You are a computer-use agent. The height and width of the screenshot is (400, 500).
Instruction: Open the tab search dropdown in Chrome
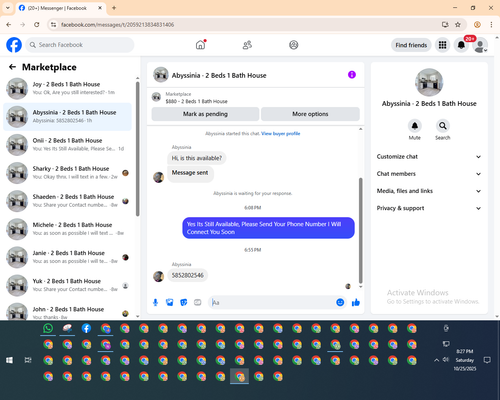(8, 8)
